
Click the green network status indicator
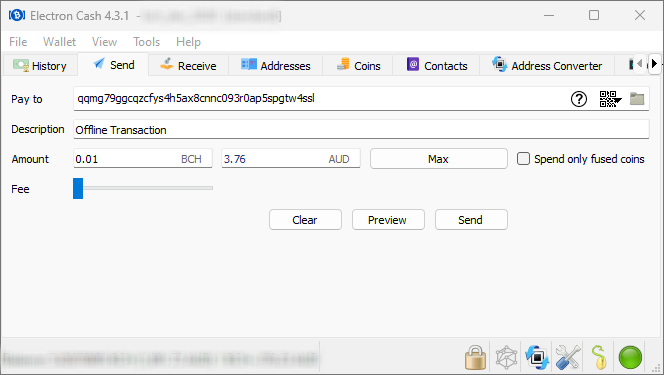[x=630, y=357]
